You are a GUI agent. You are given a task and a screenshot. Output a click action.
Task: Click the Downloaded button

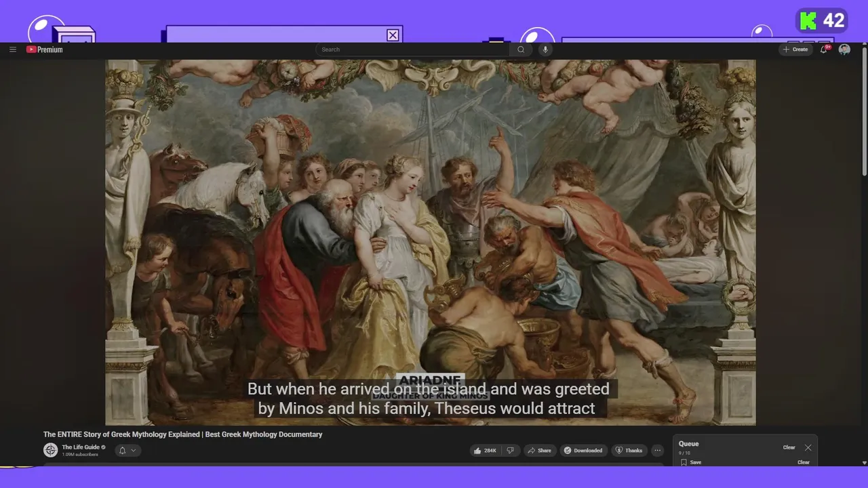pyautogui.click(x=583, y=450)
